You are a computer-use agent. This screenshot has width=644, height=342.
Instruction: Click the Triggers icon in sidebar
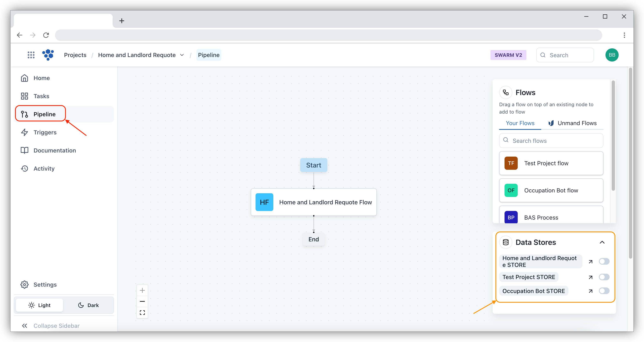pos(25,132)
